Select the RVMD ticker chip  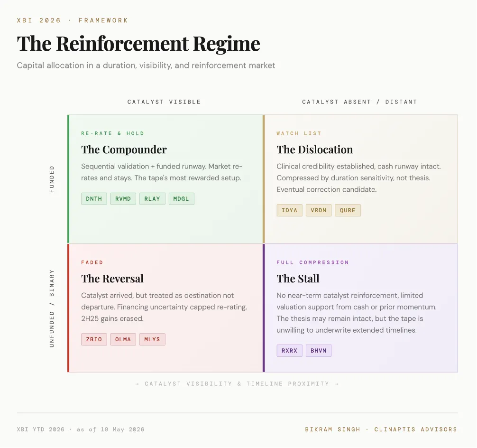123,199
